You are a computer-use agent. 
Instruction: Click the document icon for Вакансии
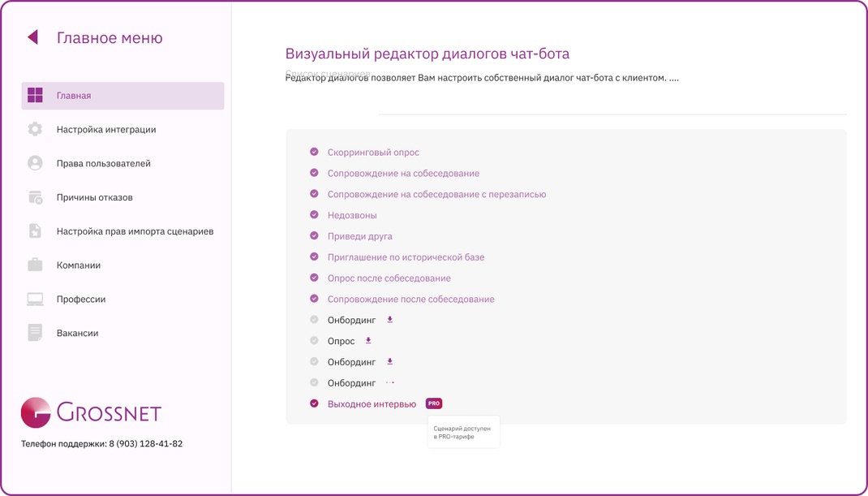tap(35, 333)
